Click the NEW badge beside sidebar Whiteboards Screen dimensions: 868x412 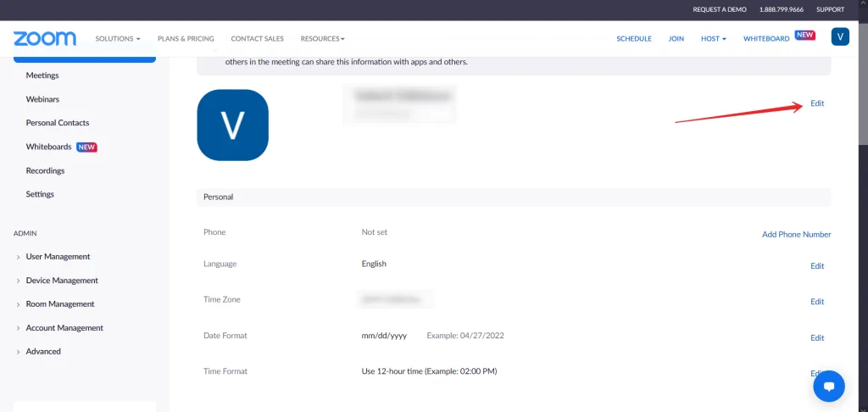(x=86, y=148)
